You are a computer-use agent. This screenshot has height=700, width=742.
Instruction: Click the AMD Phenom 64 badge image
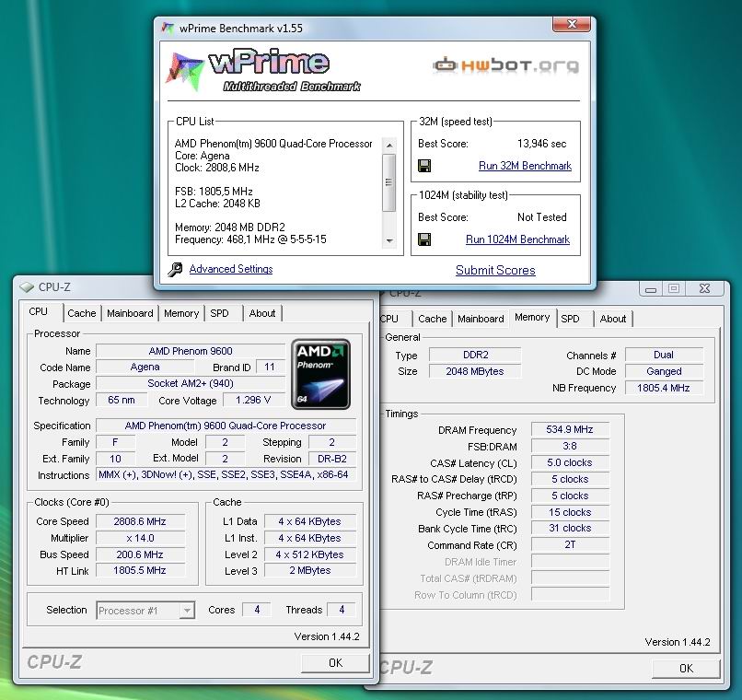coord(321,374)
